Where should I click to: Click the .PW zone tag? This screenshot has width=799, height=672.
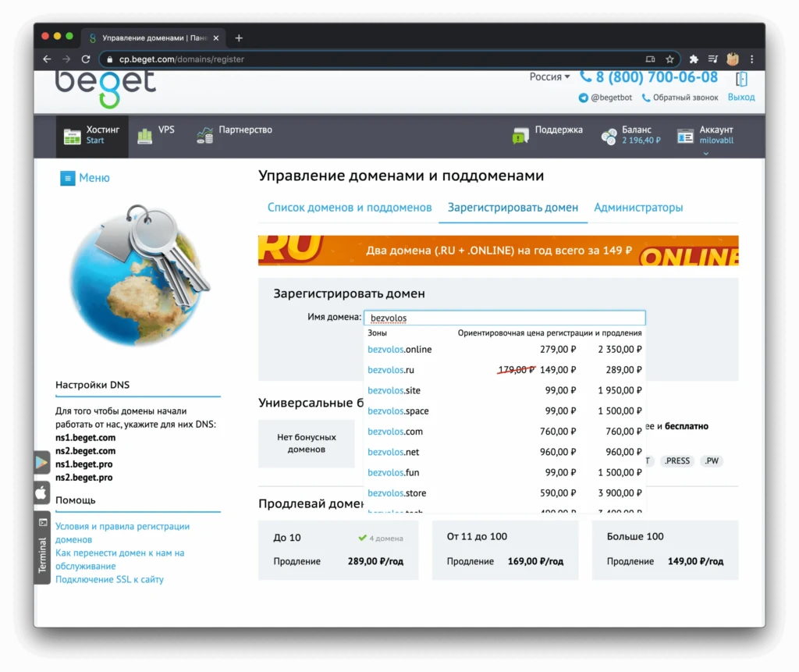[x=712, y=461]
